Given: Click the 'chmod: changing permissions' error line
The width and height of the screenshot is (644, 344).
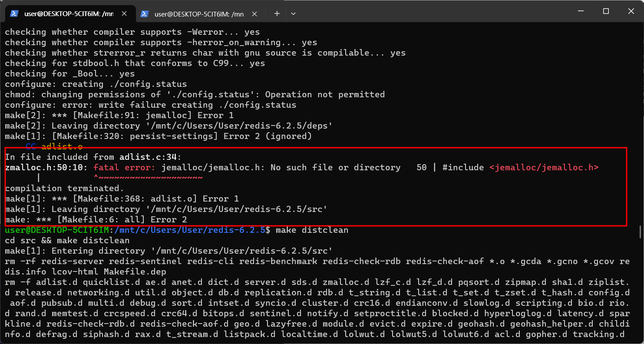Looking at the screenshot, I should [195, 94].
